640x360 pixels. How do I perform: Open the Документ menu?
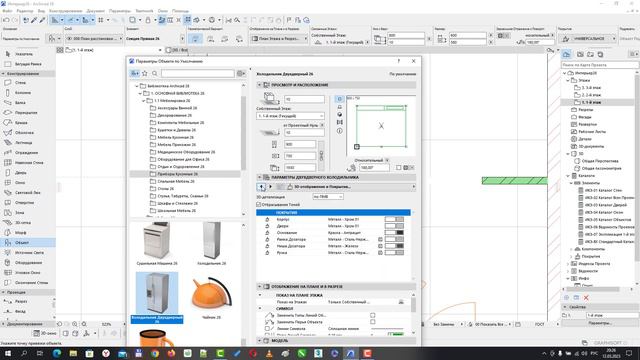pos(95,11)
